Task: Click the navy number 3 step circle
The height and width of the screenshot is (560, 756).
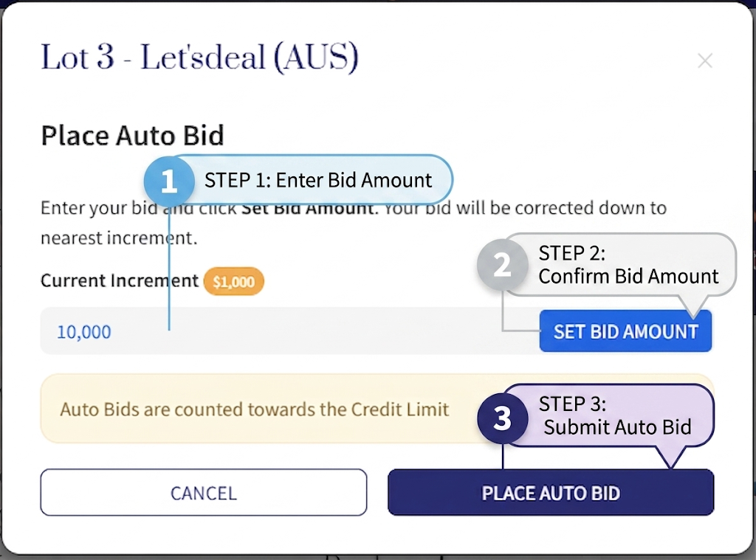Action: coord(502,418)
